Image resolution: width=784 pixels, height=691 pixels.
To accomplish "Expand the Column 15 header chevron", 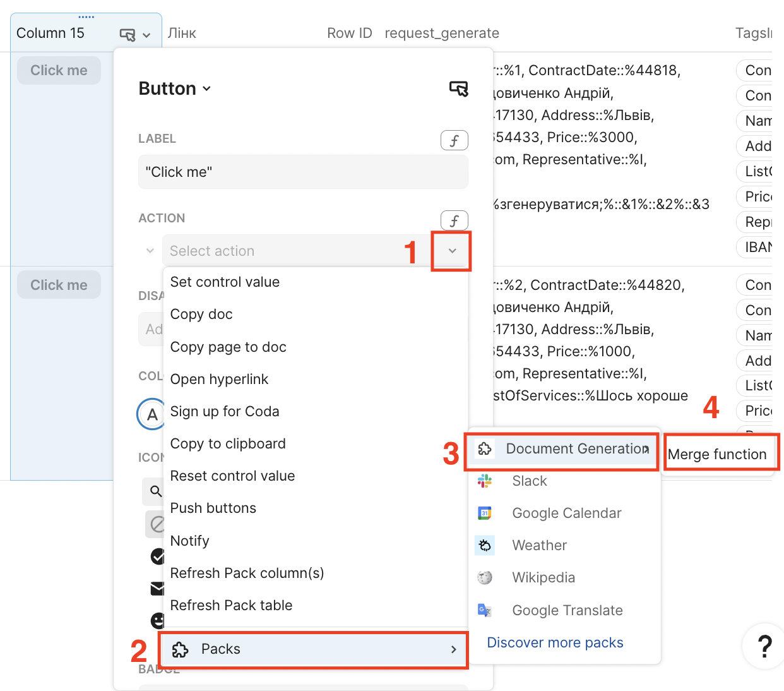I will [x=146, y=35].
